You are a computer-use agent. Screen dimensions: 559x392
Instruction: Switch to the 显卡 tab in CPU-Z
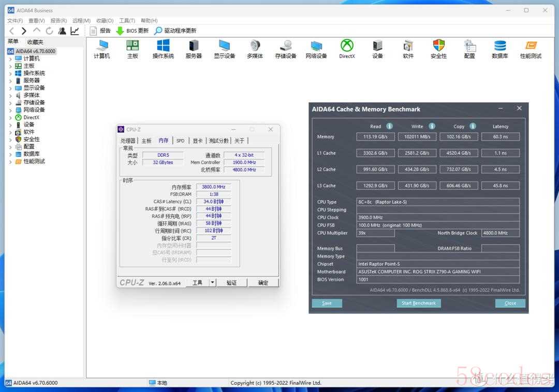click(198, 141)
